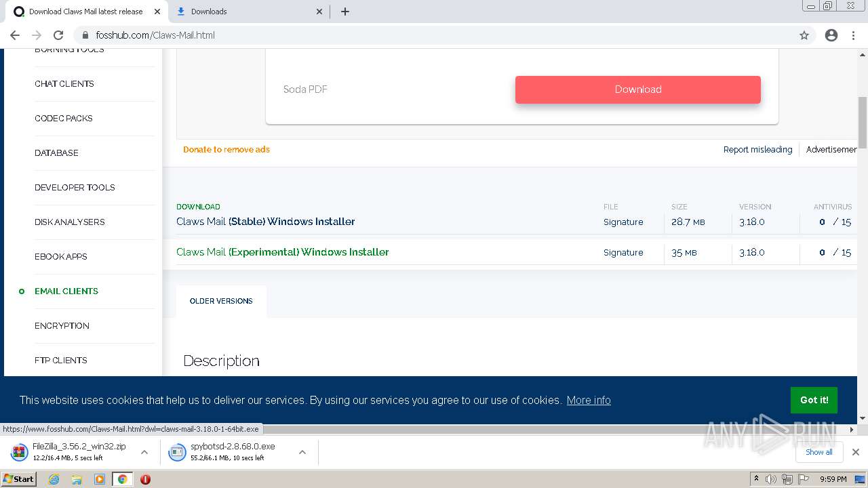This screenshot has height=488, width=868.
Task: Open a new tab with the plus icon
Action: tap(344, 12)
